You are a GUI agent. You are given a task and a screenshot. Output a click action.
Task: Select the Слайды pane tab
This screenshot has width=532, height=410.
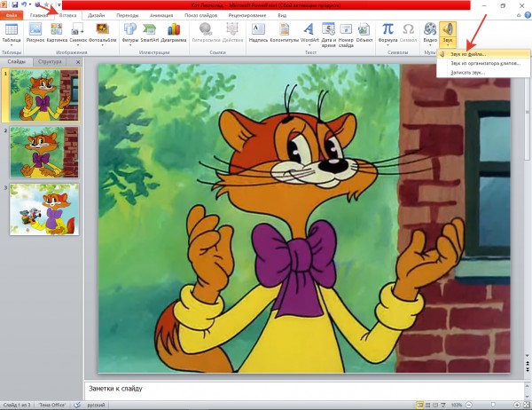coord(16,61)
